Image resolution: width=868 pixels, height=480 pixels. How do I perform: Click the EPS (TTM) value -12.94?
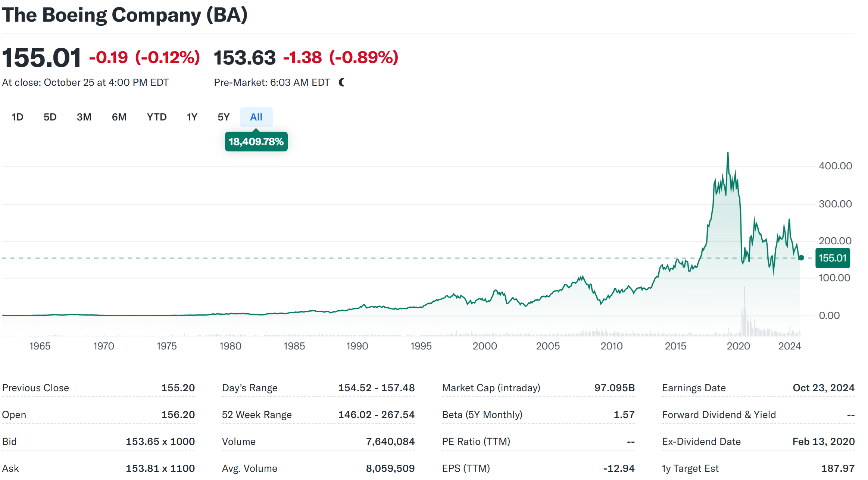[619, 468]
